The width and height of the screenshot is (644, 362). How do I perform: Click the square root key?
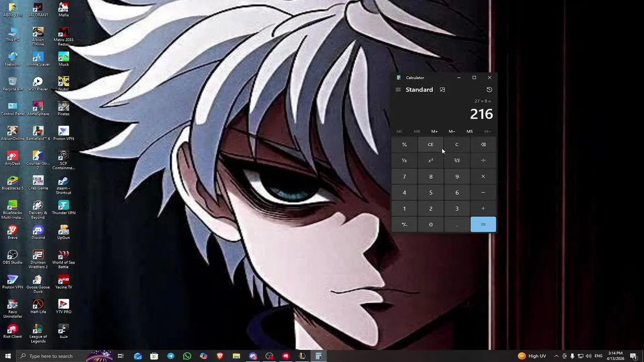click(x=457, y=160)
